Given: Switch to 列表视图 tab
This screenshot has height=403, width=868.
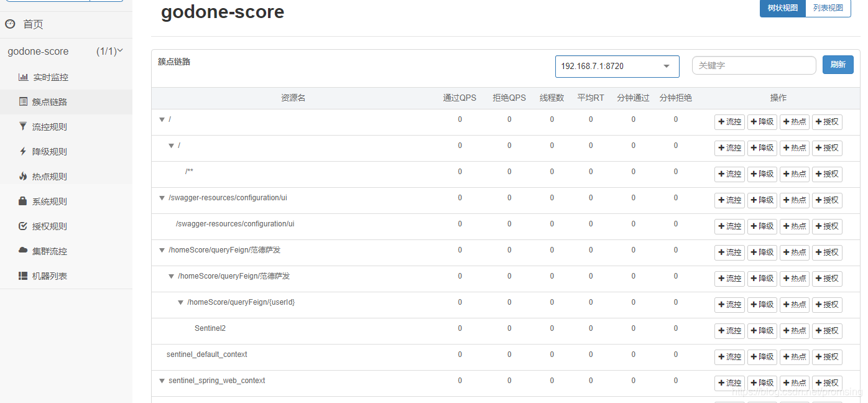Looking at the screenshot, I should pos(828,8).
